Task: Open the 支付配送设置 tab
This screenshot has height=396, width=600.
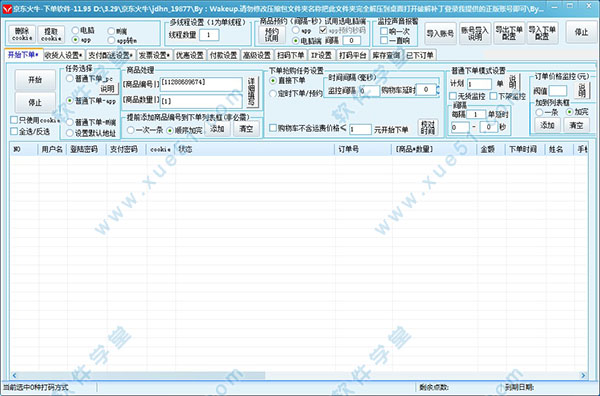Action: (x=111, y=55)
